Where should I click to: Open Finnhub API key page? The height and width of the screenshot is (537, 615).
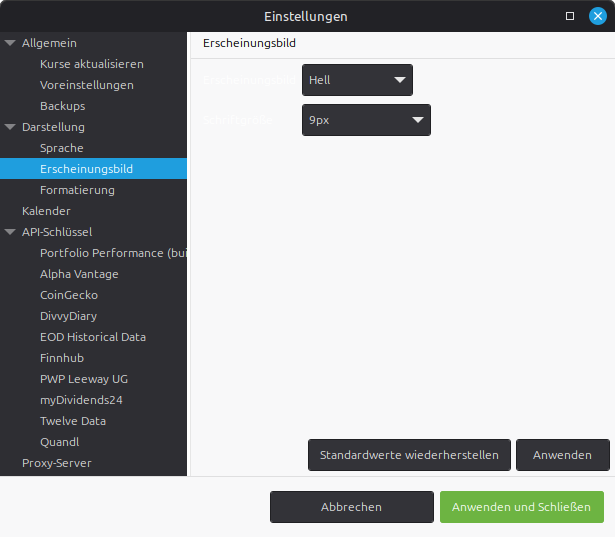pyautogui.click(x=62, y=358)
